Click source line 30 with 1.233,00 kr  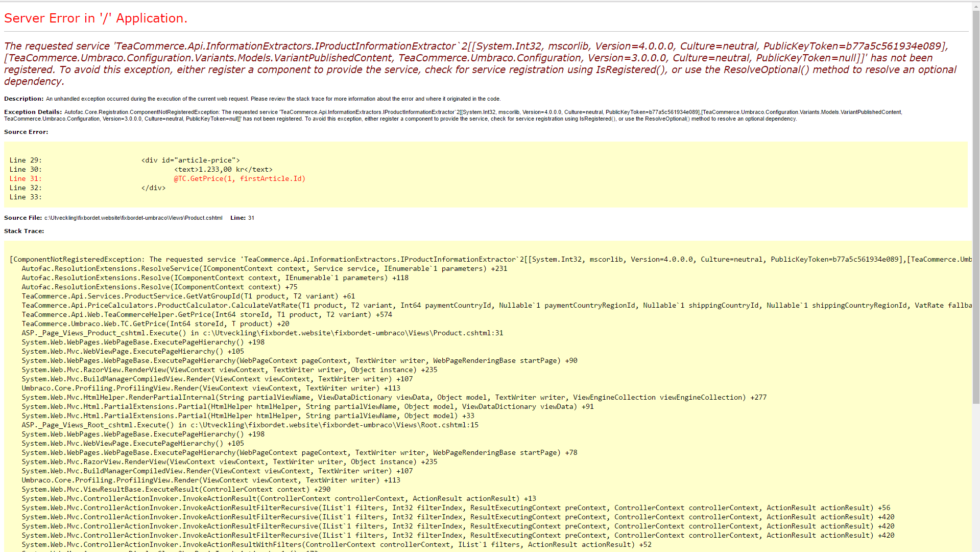(141, 169)
